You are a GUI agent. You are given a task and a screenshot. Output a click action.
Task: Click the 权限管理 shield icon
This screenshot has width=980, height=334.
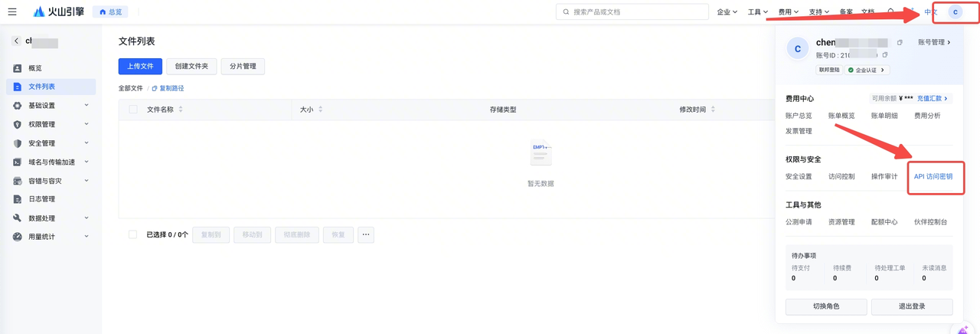(x=18, y=124)
